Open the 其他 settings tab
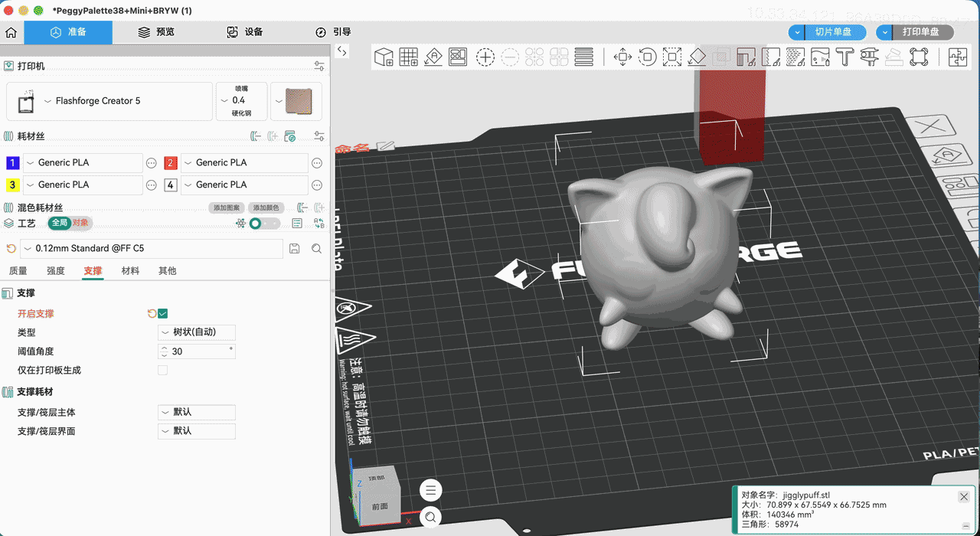 click(167, 271)
